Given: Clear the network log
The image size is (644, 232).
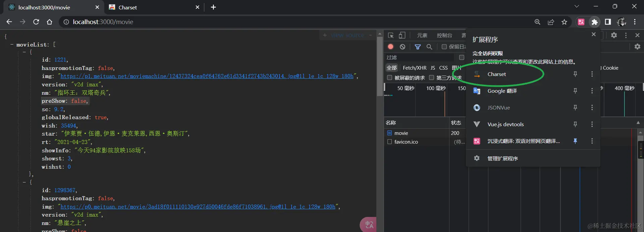Looking at the screenshot, I should pyautogui.click(x=402, y=47).
